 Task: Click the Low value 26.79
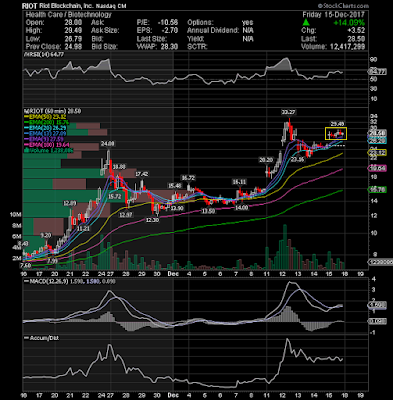[x=73, y=39]
